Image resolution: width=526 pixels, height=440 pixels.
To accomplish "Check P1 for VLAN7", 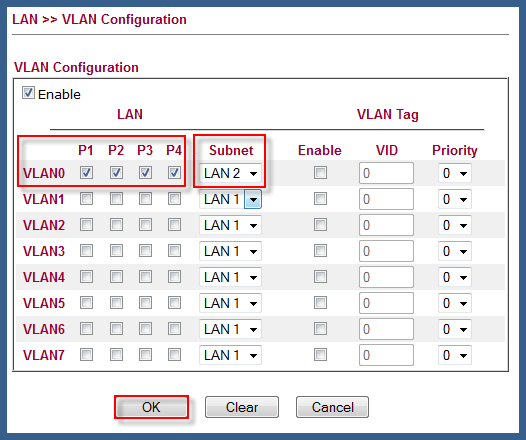I will pyautogui.click(x=86, y=354).
